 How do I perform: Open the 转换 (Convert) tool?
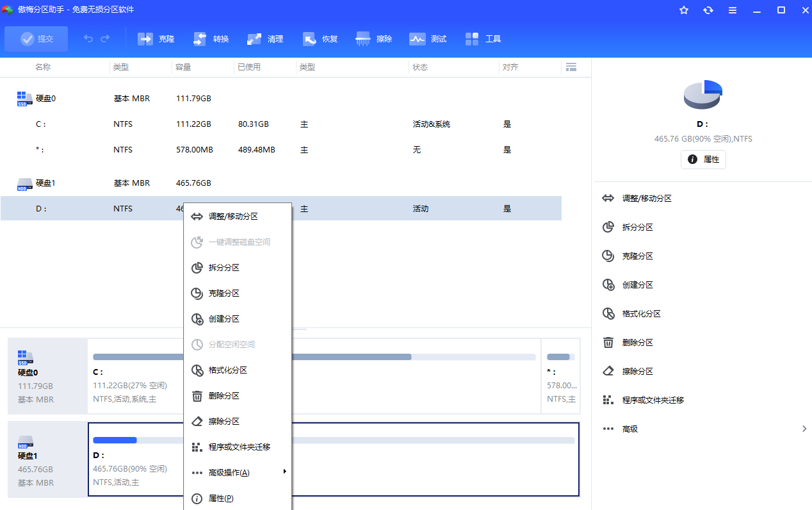(x=211, y=39)
